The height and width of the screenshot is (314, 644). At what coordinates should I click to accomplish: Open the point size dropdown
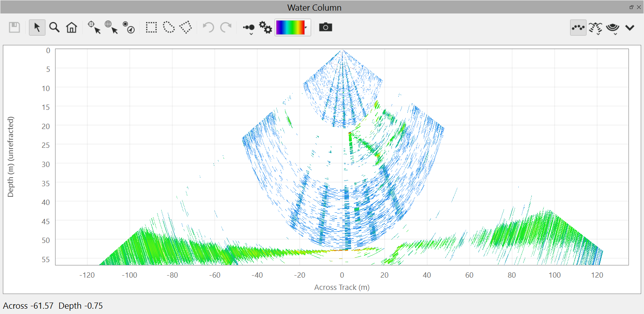point(249,28)
